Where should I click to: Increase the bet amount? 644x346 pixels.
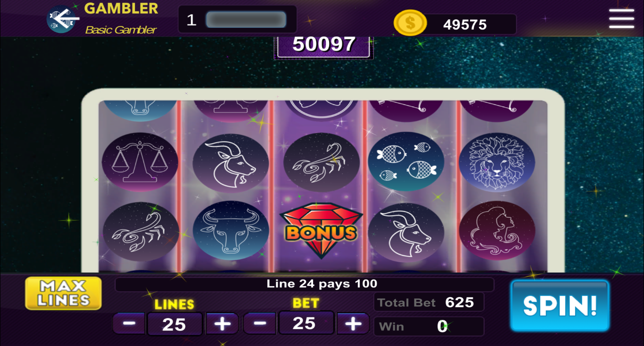pyautogui.click(x=353, y=323)
